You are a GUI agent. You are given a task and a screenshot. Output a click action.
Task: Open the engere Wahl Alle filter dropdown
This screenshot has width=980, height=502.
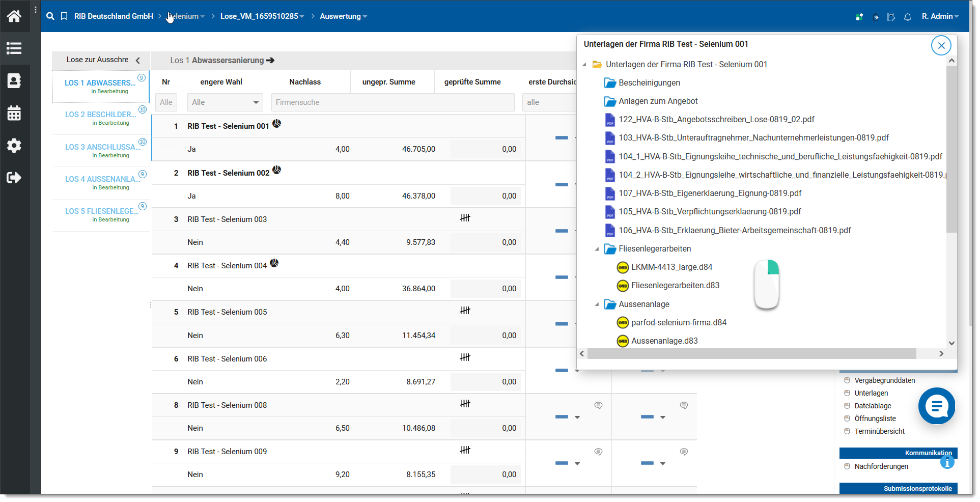[x=225, y=102]
